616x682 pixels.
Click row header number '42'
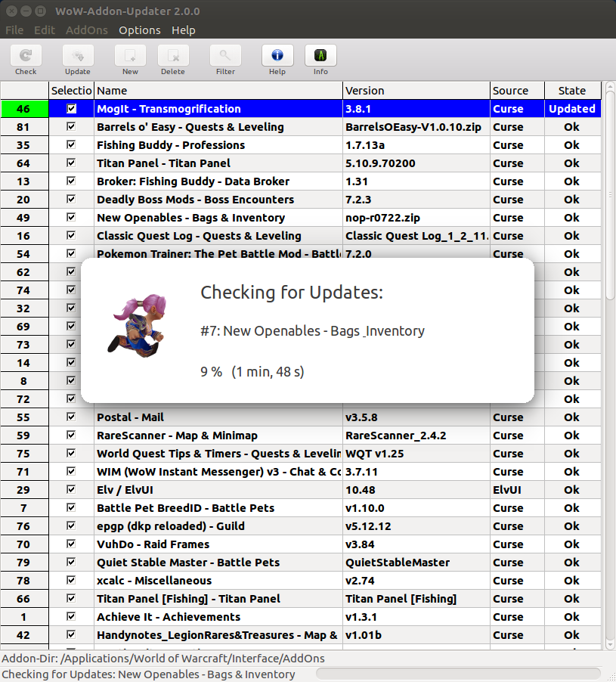click(x=24, y=635)
